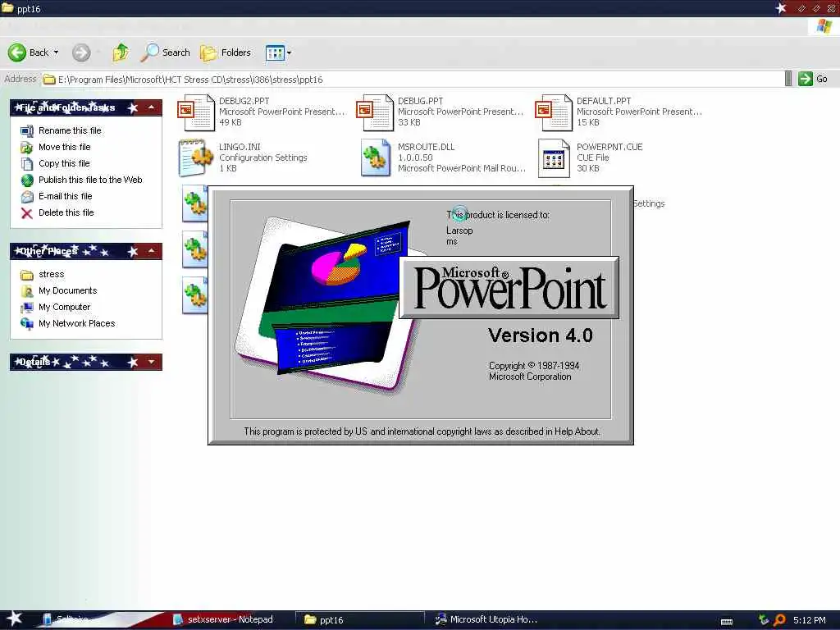Switch to ppt16 taskbar button
840x630 pixels.
pos(362,619)
